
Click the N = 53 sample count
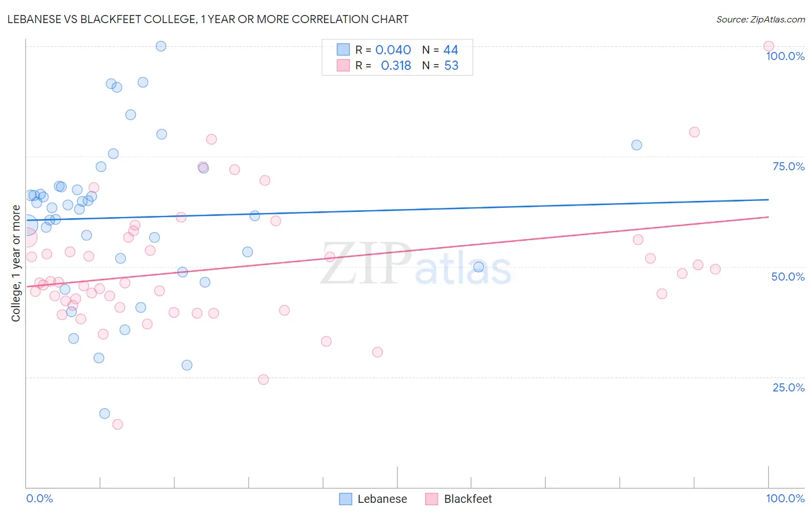coord(440,65)
